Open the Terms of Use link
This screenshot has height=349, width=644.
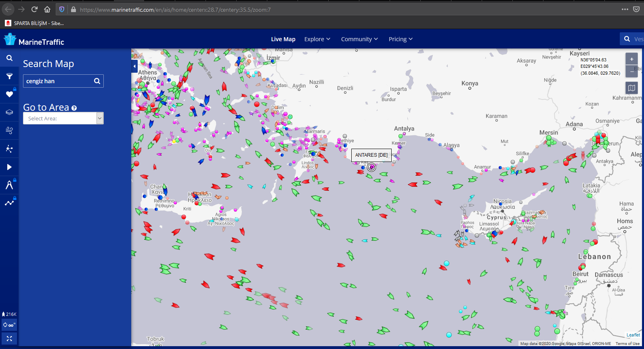click(x=627, y=344)
